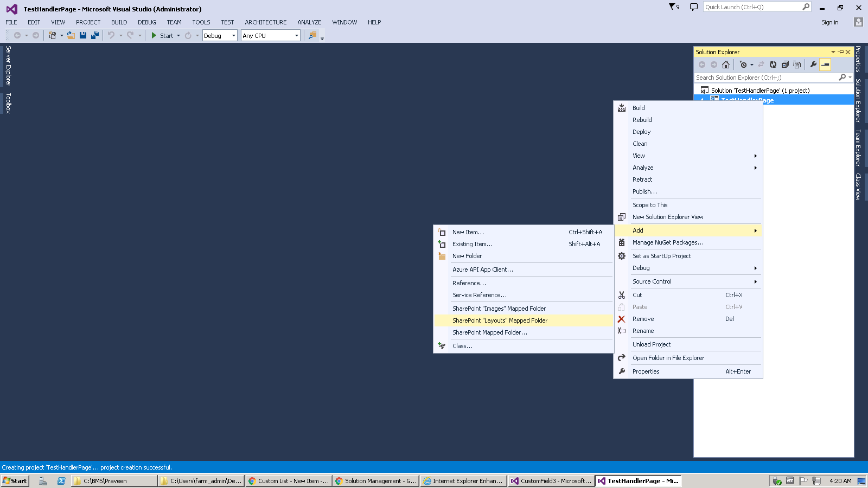Image resolution: width=868 pixels, height=488 pixels.
Task: Click the Refresh icon in Solution Explorer toolbar
Action: 773,65
